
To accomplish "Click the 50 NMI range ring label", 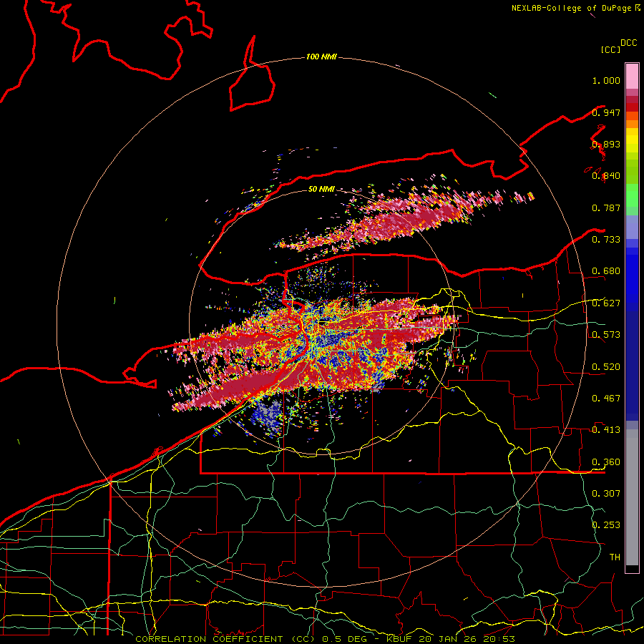I will coord(321,189).
